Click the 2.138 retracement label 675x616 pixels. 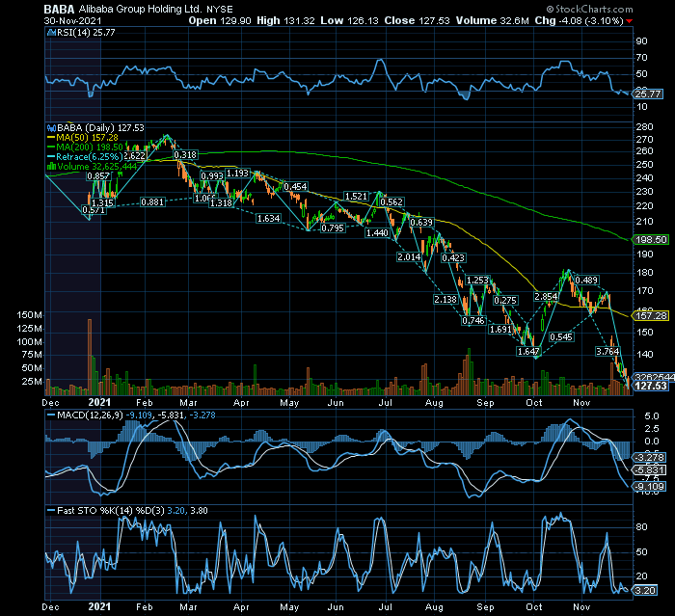coord(445,299)
